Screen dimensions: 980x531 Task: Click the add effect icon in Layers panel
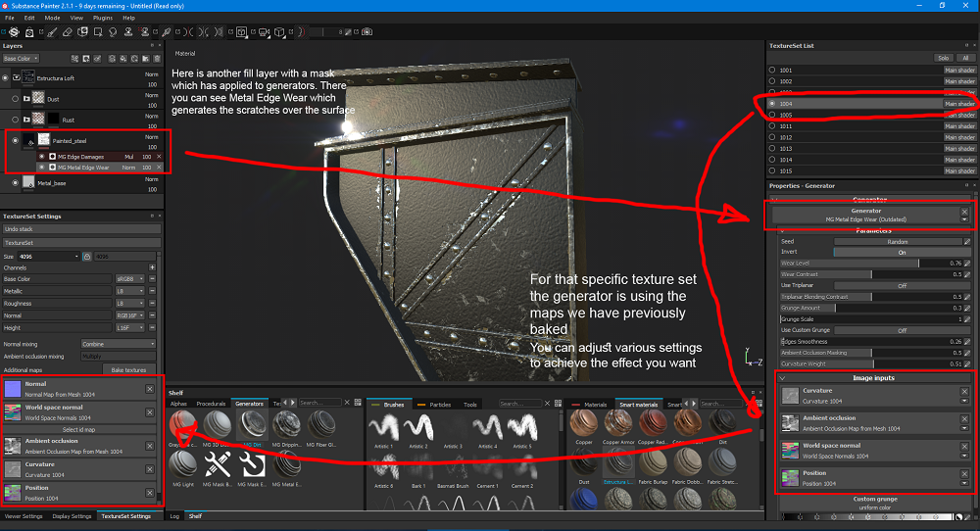[75, 58]
